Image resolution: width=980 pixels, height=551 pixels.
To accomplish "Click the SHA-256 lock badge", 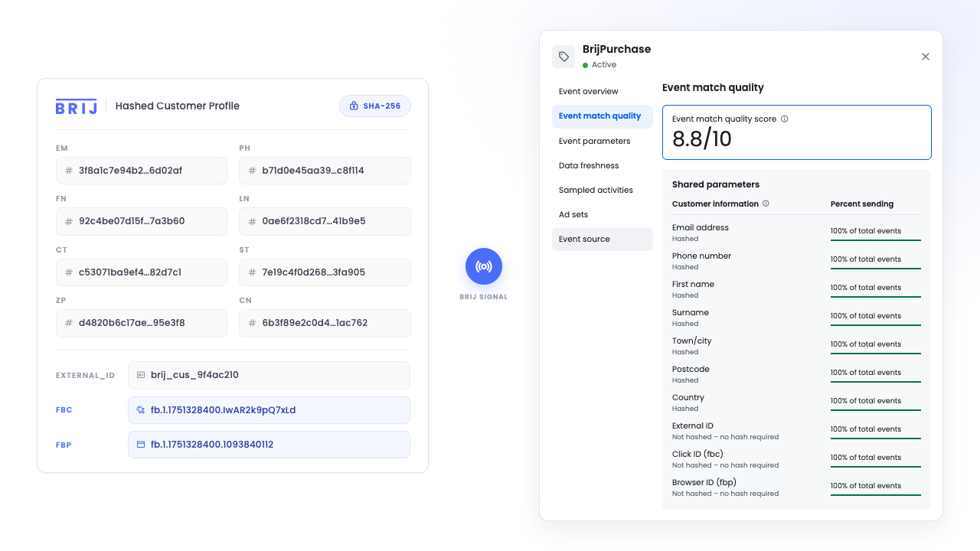I will coord(375,106).
